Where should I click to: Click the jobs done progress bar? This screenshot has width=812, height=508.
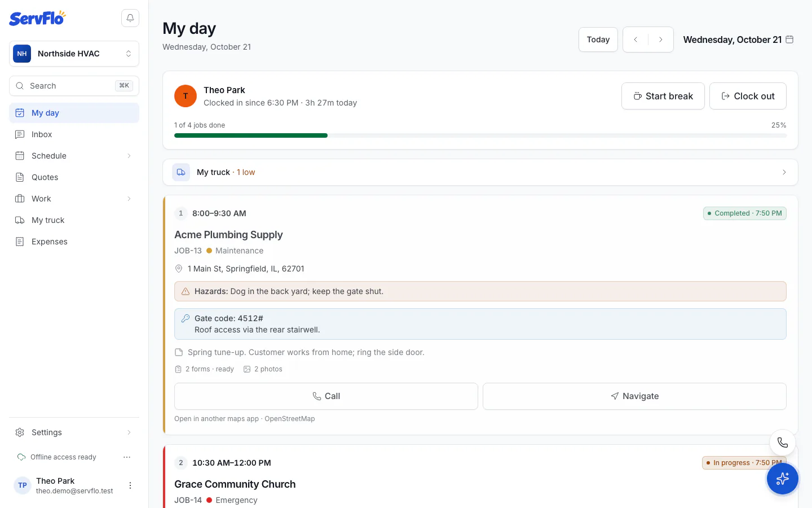coord(480,135)
